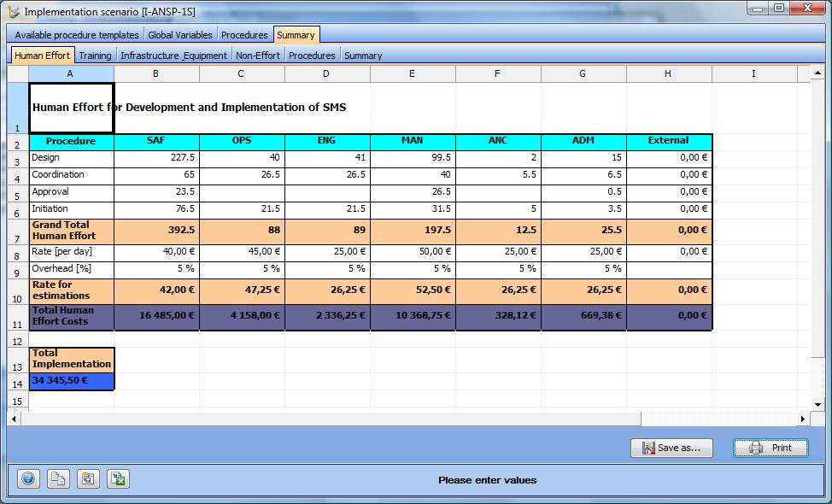The width and height of the screenshot is (832, 504).
Task: Open the Infrastructure_Equipment sub-tab
Action: [173, 56]
